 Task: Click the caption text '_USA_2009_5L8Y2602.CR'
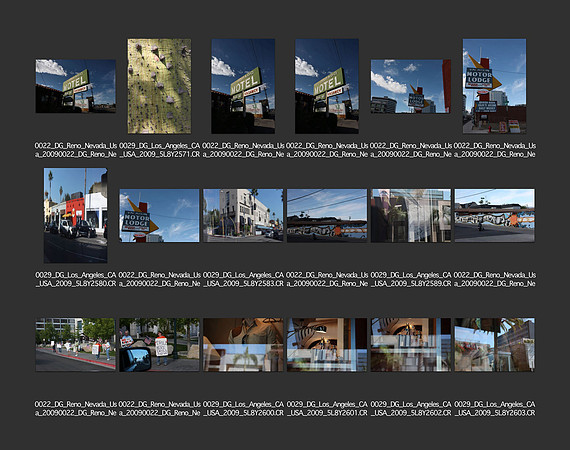[411, 413]
